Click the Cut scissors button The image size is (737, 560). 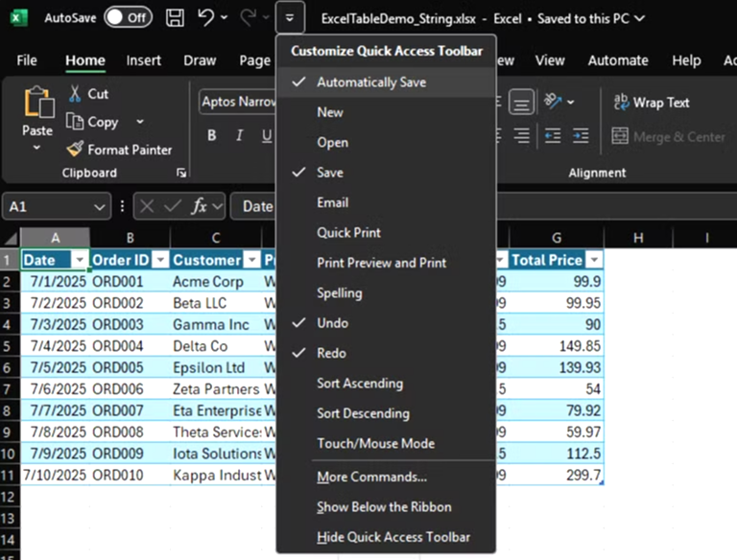click(x=89, y=93)
